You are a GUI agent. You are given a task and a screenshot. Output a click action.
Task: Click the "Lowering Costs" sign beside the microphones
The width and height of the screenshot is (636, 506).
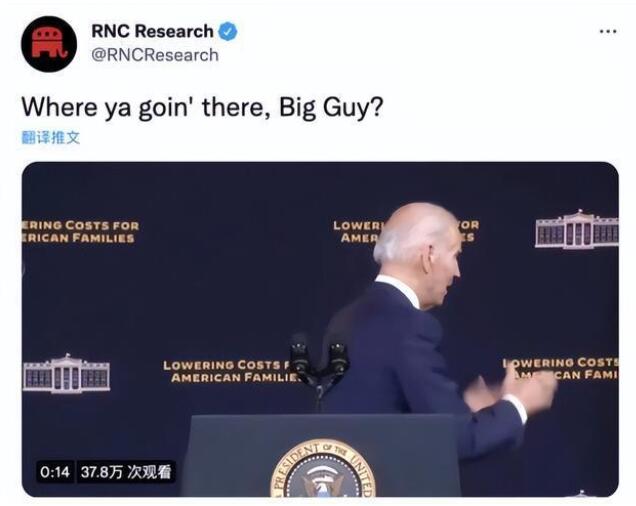(x=231, y=371)
